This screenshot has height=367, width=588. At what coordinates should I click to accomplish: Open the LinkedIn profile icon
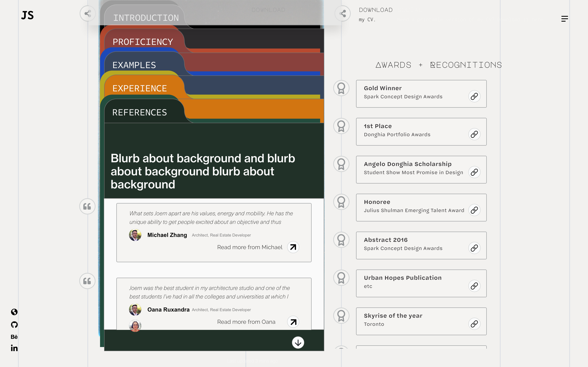[x=14, y=348]
